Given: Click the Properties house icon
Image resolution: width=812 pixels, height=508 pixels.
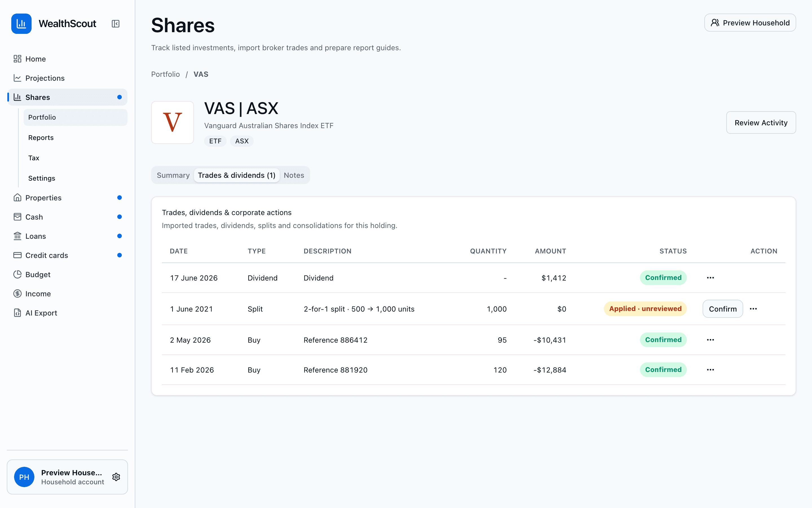Looking at the screenshot, I should (x=17, y=198).
